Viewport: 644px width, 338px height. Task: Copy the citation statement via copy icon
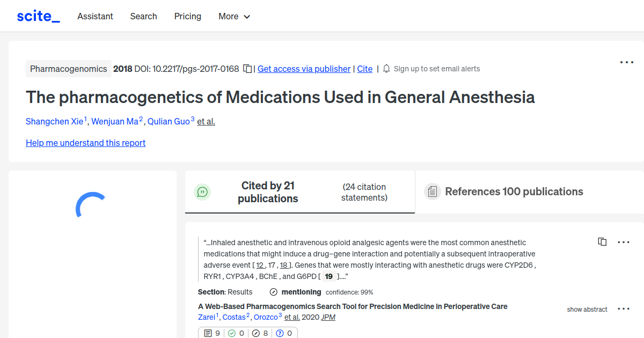tap(602, 241)
